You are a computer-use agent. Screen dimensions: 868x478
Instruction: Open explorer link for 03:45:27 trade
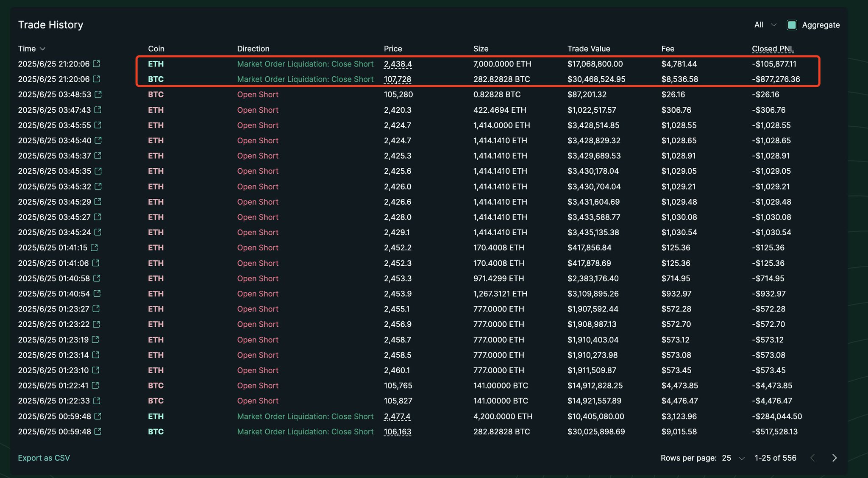pyautogui.click(x=97, y=217)
